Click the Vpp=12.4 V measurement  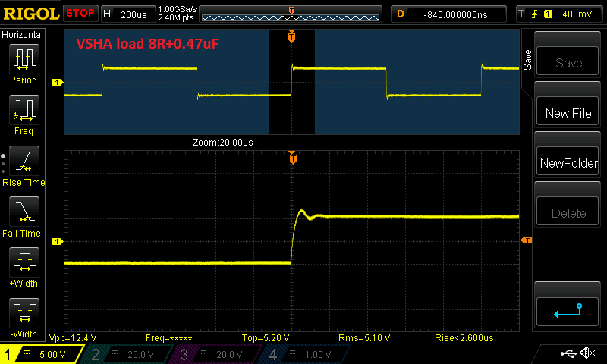tap(73, 338)
